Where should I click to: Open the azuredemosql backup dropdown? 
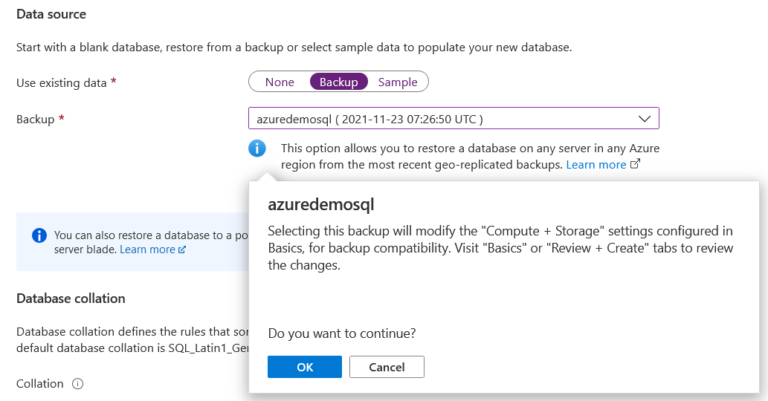pyautogui.click(x=440, y=119)
